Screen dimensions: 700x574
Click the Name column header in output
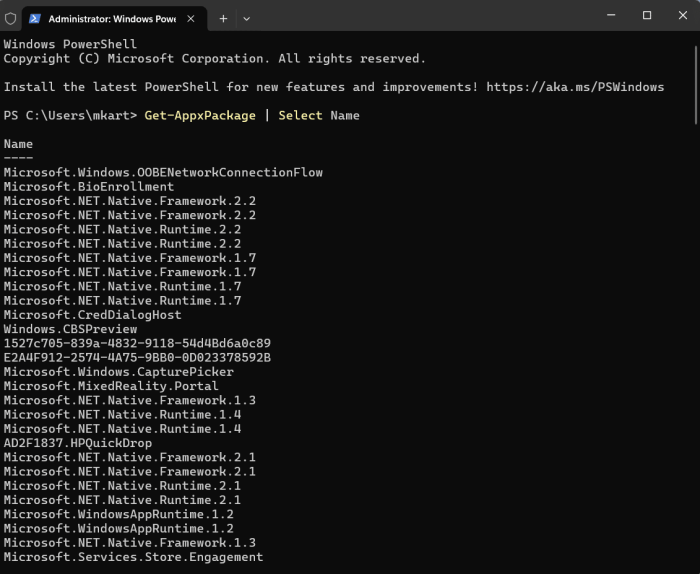click(18, 144)
